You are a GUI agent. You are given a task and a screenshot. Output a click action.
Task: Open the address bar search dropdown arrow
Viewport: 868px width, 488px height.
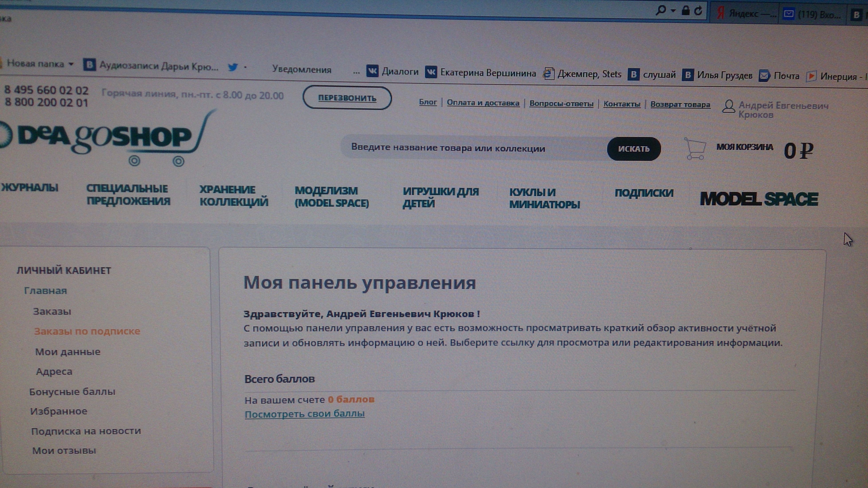(x=673, y=11)
